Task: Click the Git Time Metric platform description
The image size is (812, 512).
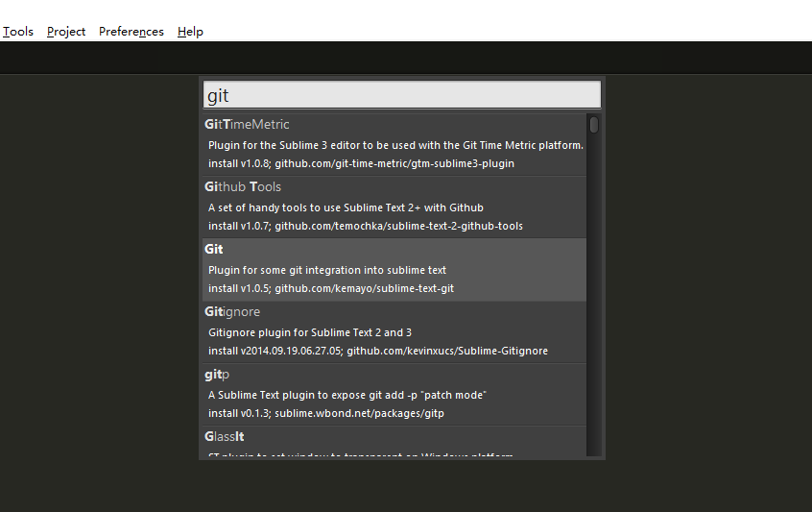Action: tap(395, 145)
